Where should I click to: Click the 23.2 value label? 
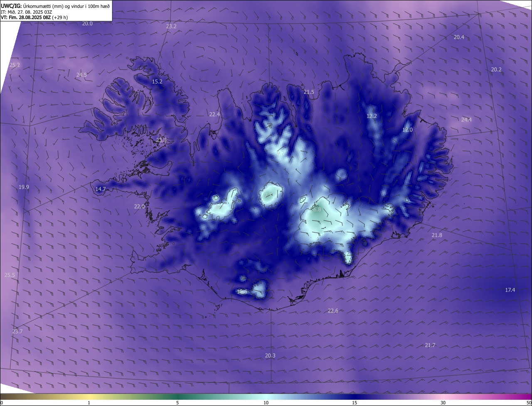click(171, 26)
